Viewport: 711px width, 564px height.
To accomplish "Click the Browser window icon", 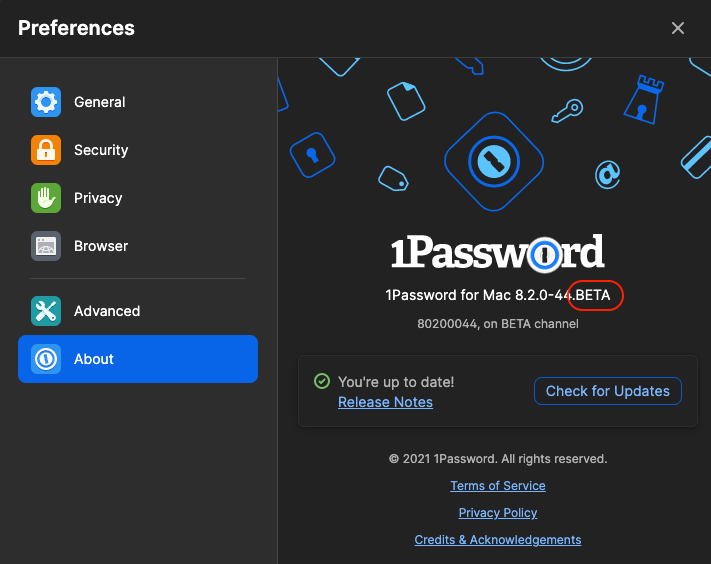I will (46, 246).
